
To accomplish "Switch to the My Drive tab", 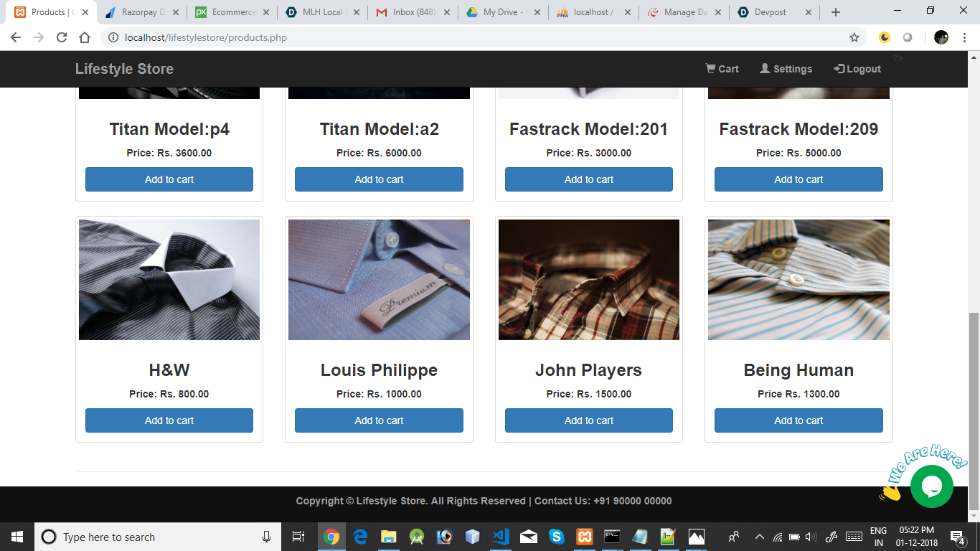I will (504, 12).
